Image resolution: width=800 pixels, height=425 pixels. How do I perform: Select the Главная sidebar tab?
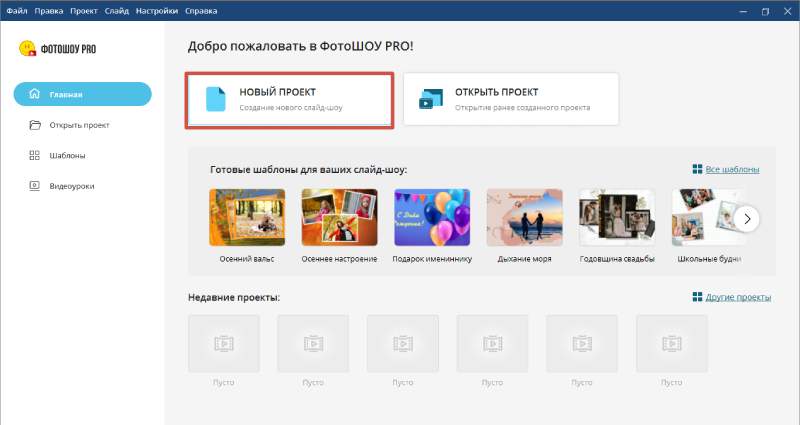83,94
